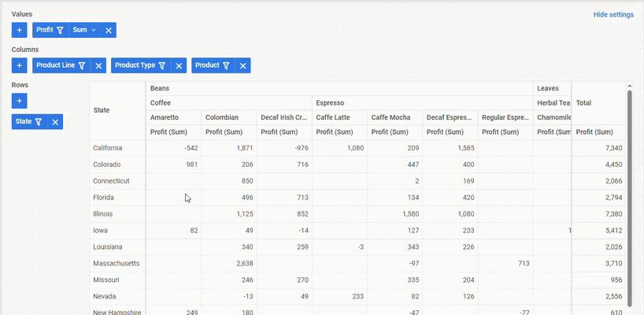The height and width of the screenshot is (315, 644).
Task: Click the Product Line chip label
Action: click(x=55, y=65)
